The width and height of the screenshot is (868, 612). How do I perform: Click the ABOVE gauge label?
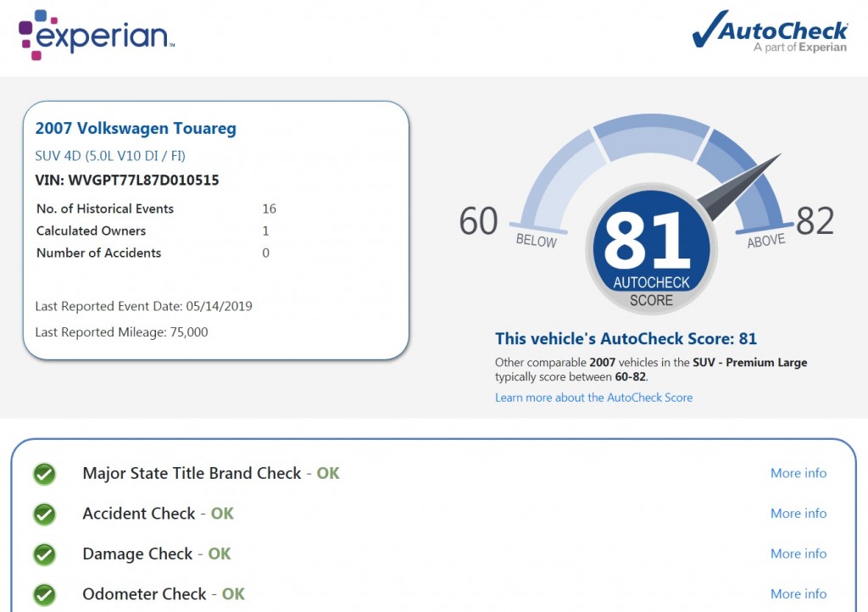[766, 241]
